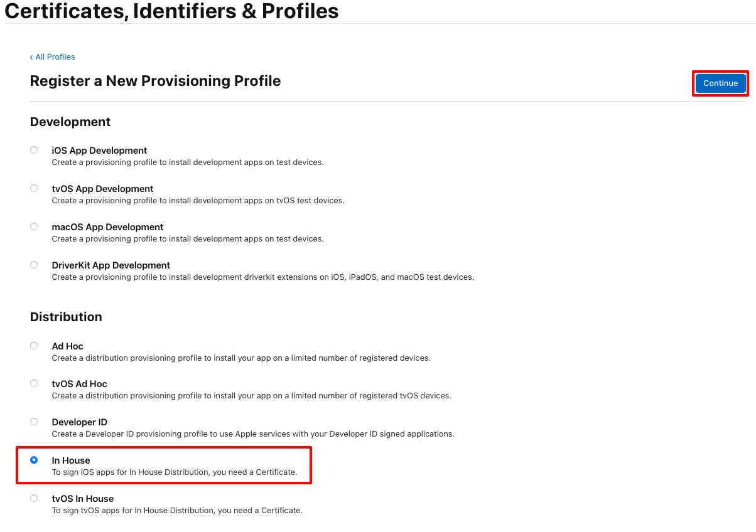Image resolution: width=756 pixels, height=532 pixels.
Task: Choose tvOS App Development profile type
Action: pos(34,188)
